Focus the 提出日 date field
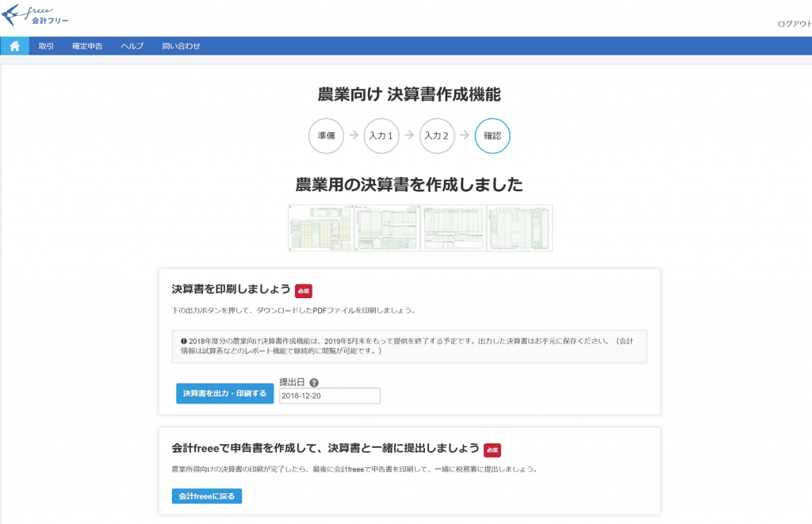 [x=329, y=396]
